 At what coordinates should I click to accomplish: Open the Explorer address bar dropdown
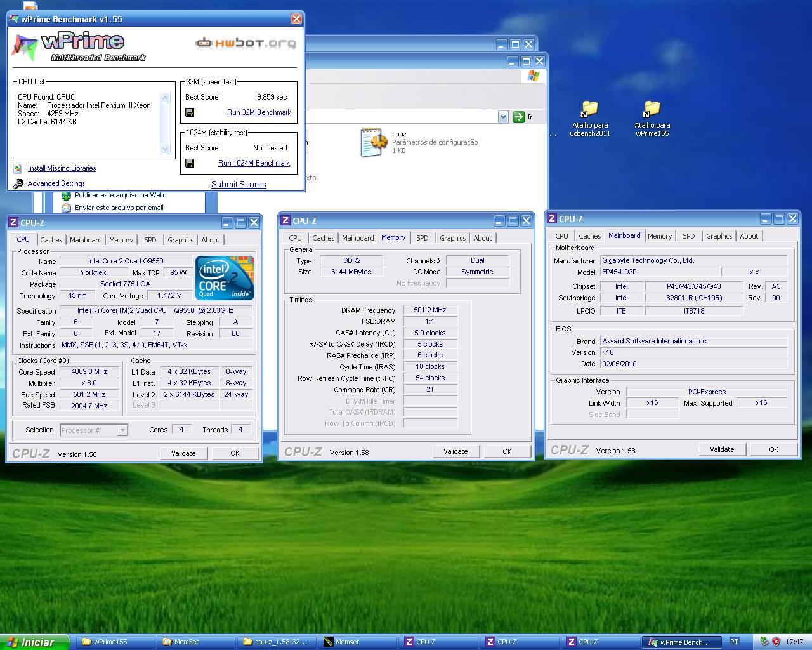tap(503, 117)
